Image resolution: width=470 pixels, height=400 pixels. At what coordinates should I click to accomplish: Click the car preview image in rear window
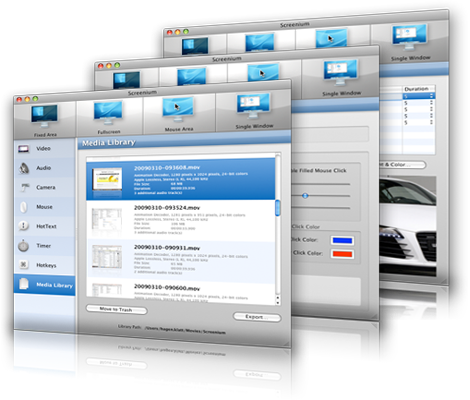coord(408,227)
